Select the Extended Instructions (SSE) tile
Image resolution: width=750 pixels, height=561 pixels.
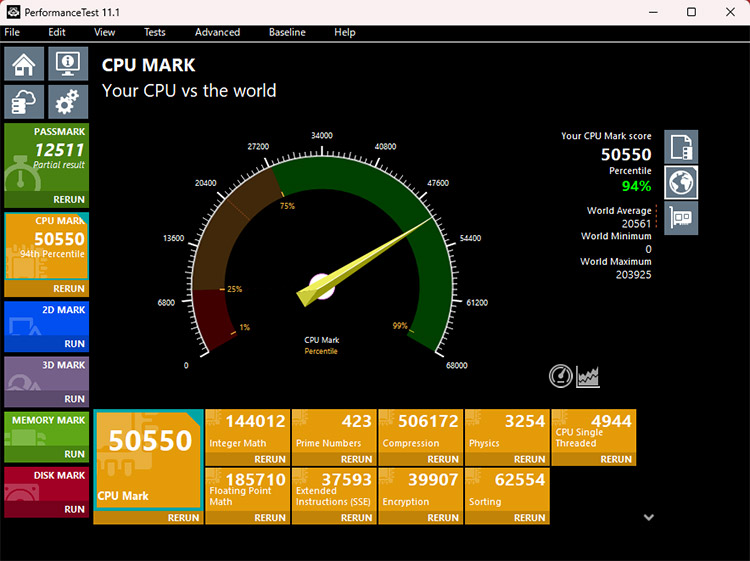point(334,489)
